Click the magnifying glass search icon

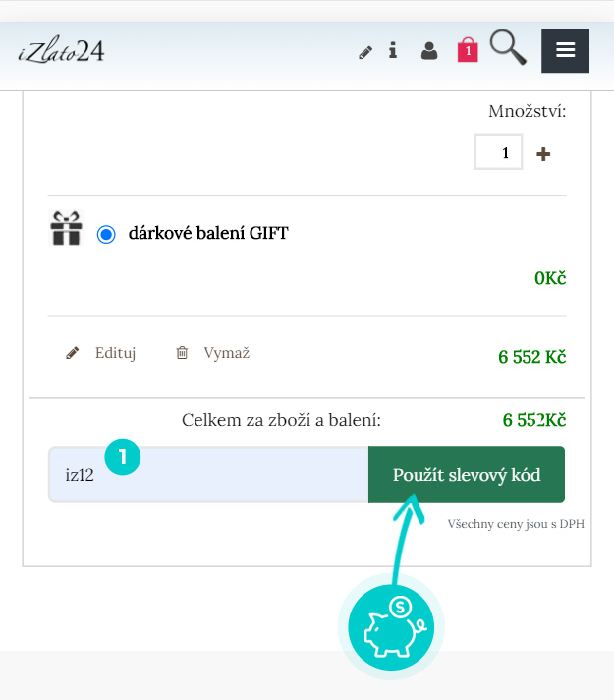[x=508, y=47]
